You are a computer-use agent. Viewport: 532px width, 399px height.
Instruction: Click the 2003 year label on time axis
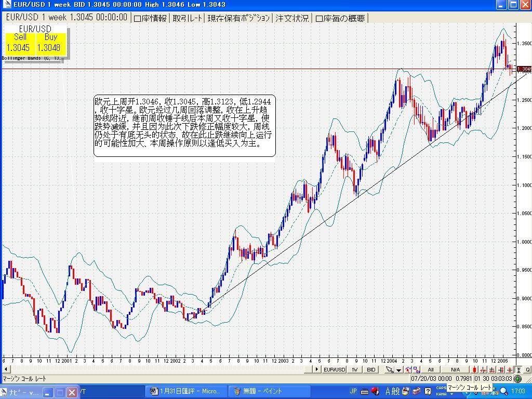[x=283, y=361]
